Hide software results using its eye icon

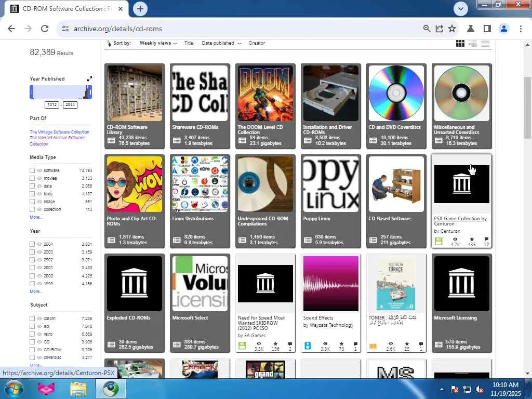click(x=39, y=170)
